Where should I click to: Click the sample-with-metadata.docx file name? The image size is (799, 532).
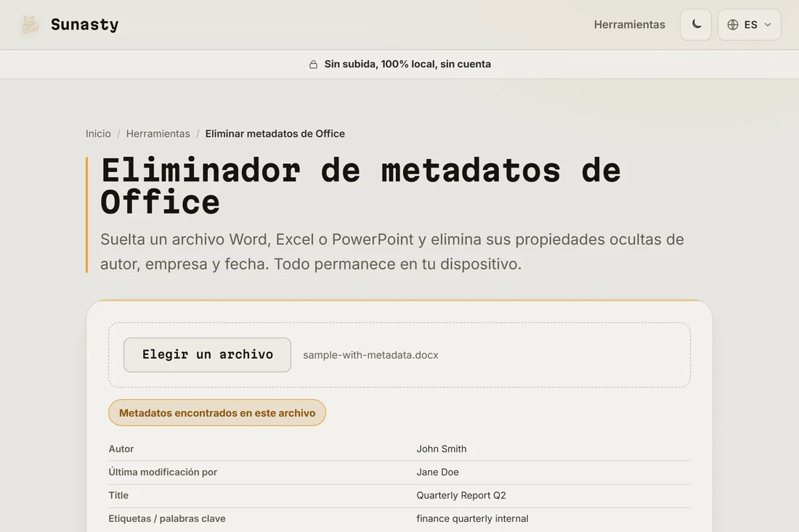pos(370,355)
